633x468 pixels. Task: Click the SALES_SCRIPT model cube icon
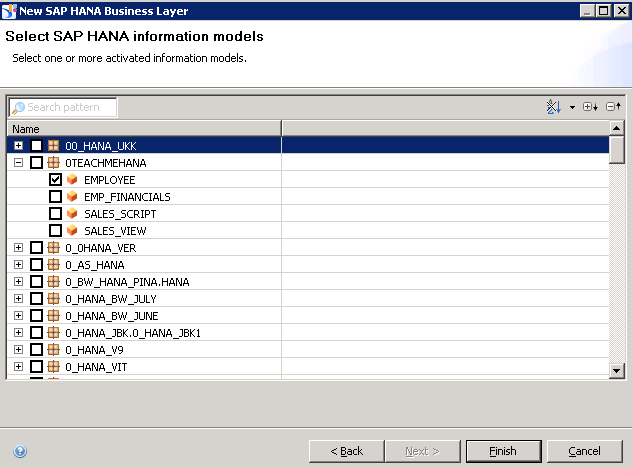click(72, 214)
